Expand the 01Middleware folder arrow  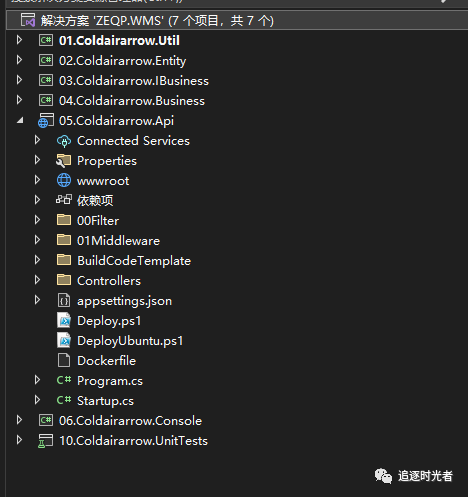(x=37, y=240)
